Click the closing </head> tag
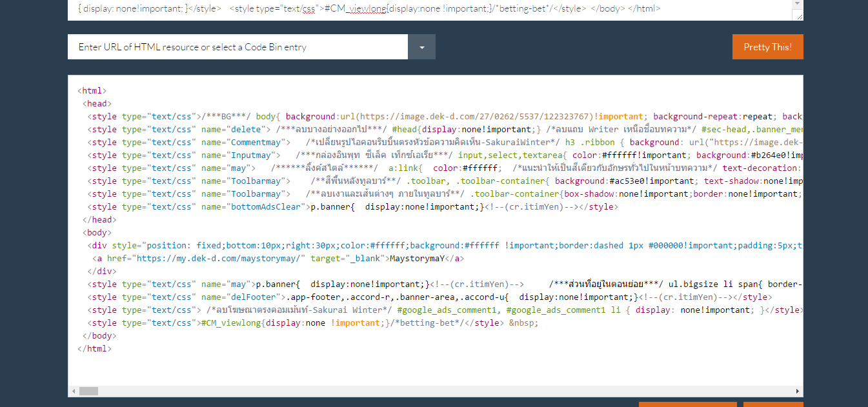Viewport: 868px width, 407px height. [99, 220]
